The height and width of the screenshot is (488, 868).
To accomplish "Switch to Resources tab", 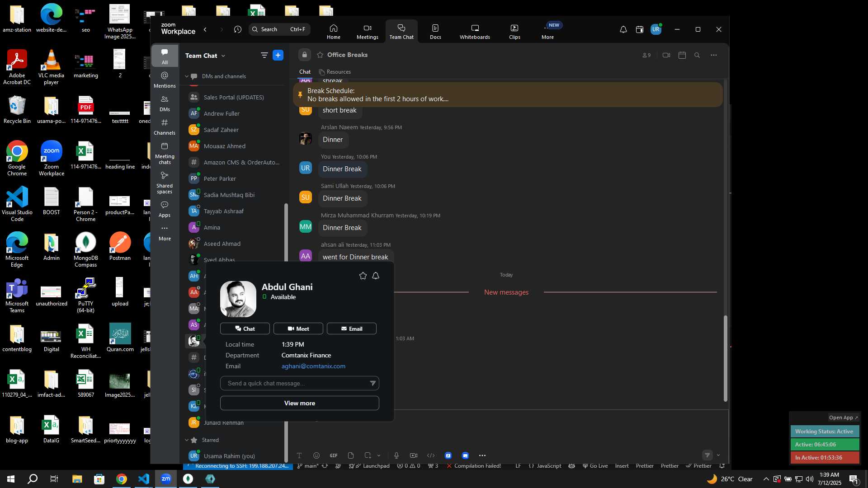I will tap(335, 72).
